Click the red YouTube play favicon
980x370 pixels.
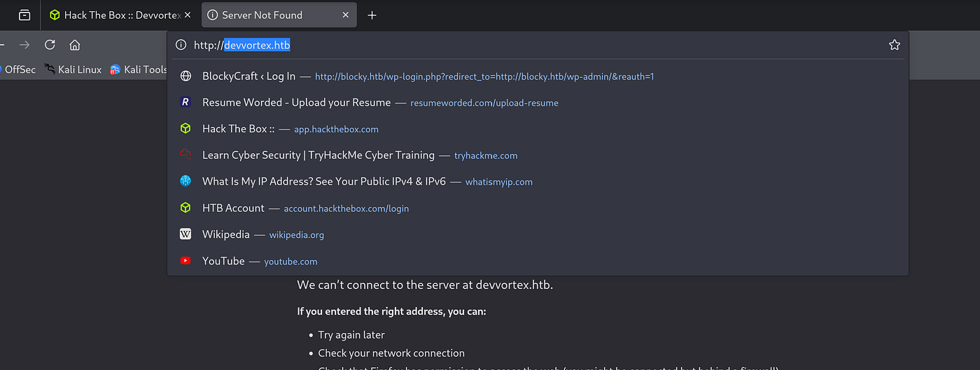(185, 261)
